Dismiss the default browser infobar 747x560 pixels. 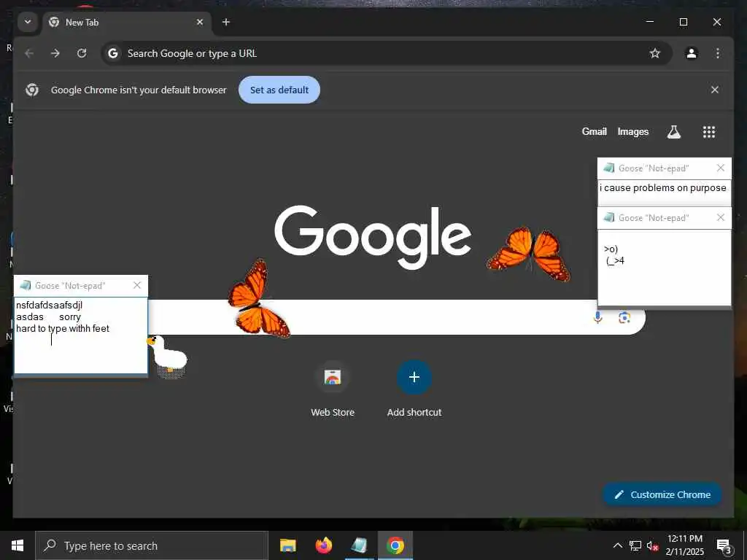click(715, 90)
